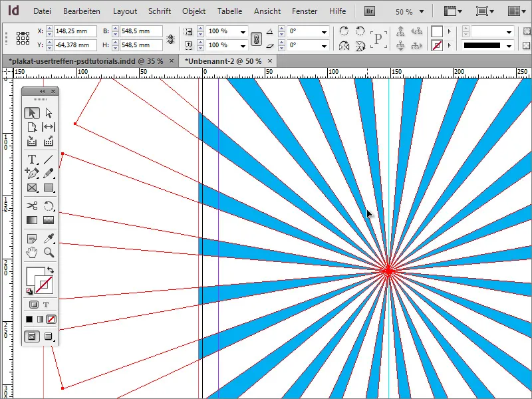Select the Pencil tool
532x399 pixels.
coord(49,174)
